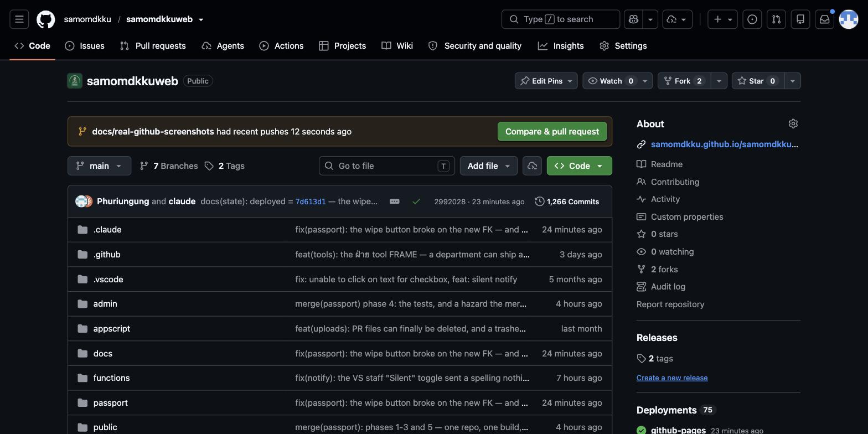
Task: Open the passport folder
Action: click(x=111, y=403)
